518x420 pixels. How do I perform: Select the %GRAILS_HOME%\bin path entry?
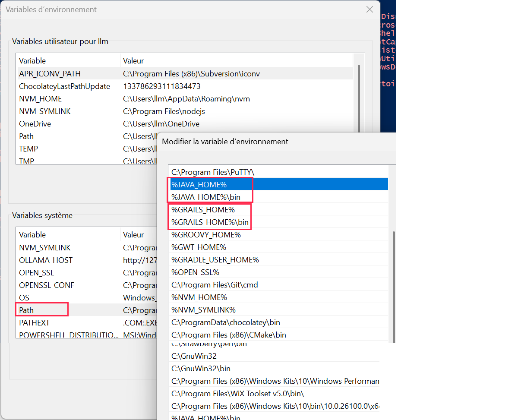click(x=210, y=222)
